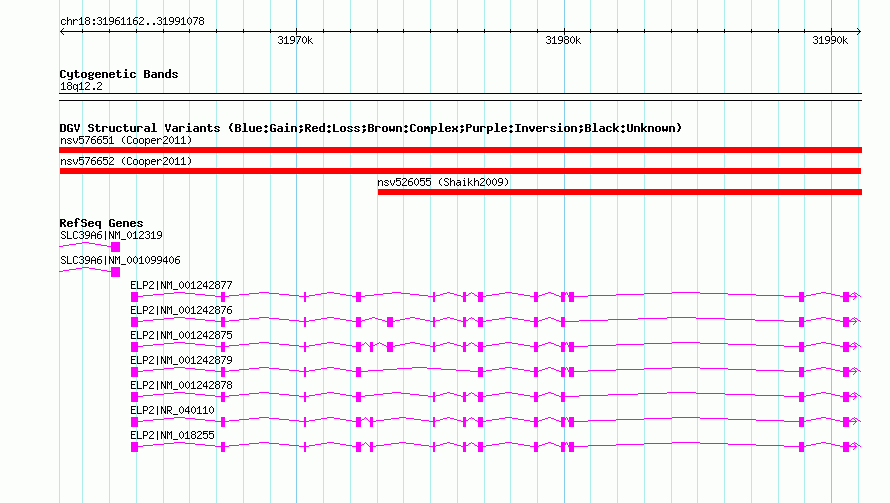The width and height of the screenshot is (890, 503).
Task: Click first exon of ELP2 NM_001242879
Action: tap(135, 372)
